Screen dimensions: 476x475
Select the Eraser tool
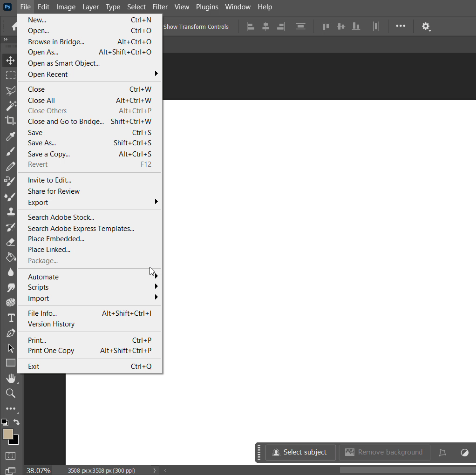coord(10,242)
